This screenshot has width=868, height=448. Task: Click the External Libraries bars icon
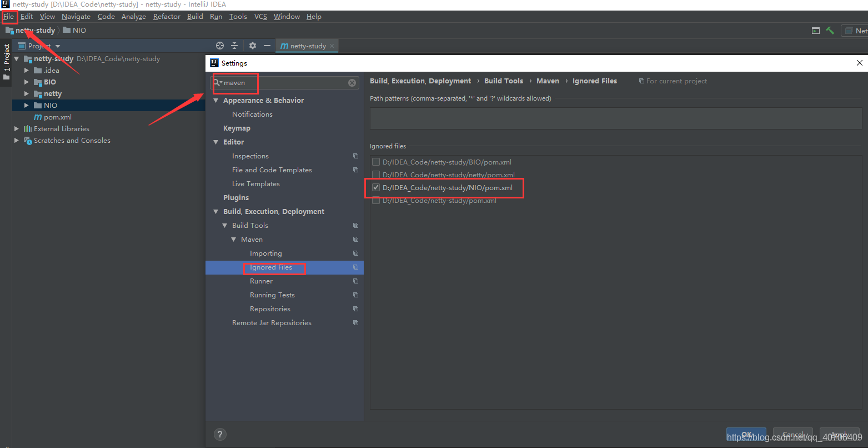pyautogui.click(x=28, y=129)
